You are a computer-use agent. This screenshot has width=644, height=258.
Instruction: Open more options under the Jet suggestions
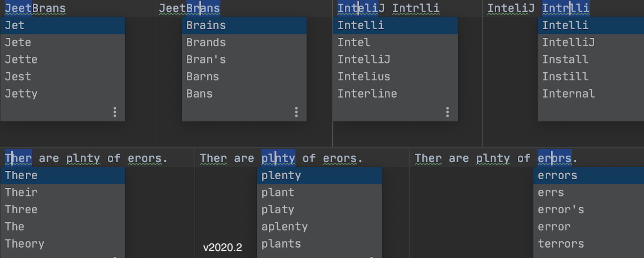click(115, 112)
